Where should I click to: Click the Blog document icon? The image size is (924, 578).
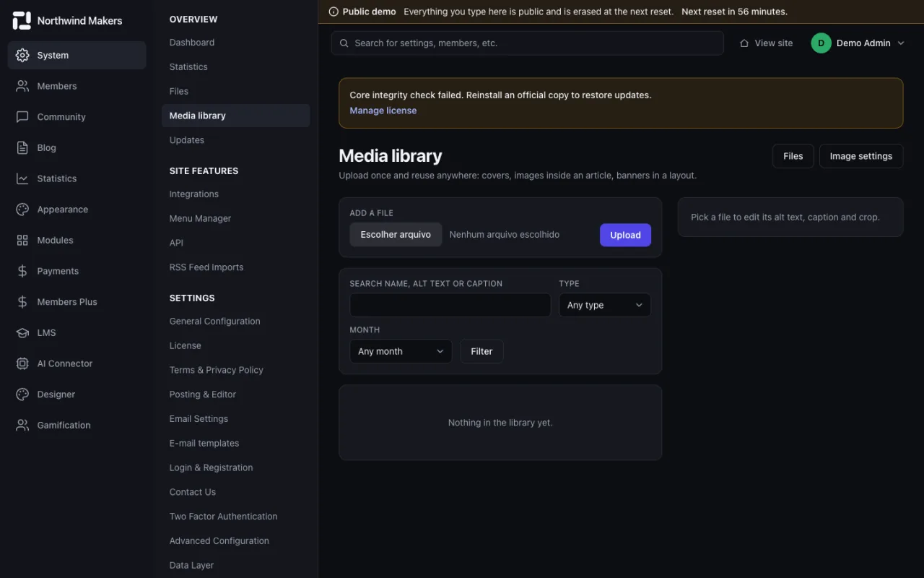[22, 147]
